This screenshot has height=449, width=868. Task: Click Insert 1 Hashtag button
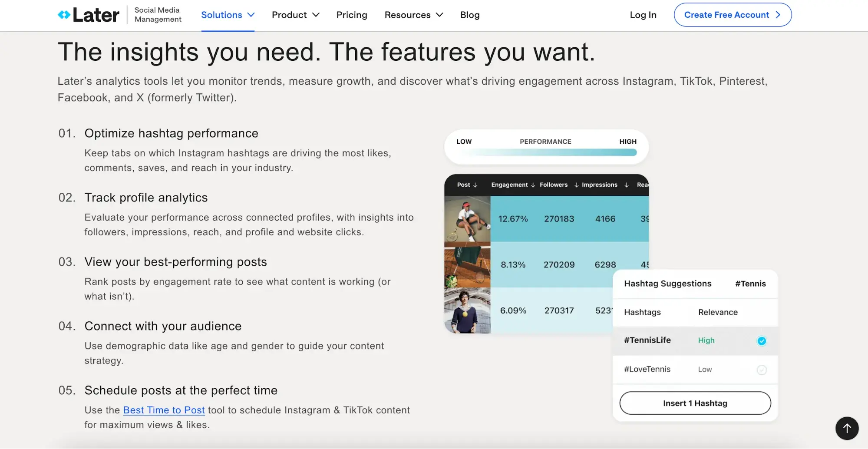coord(695,403)
